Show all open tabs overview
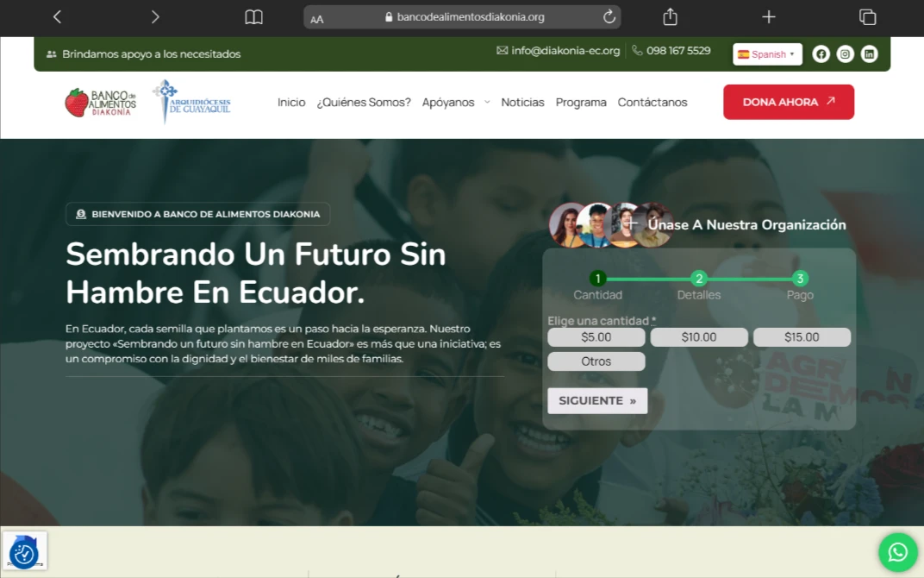Screen dimensions: 924x578 click(867, 17)
